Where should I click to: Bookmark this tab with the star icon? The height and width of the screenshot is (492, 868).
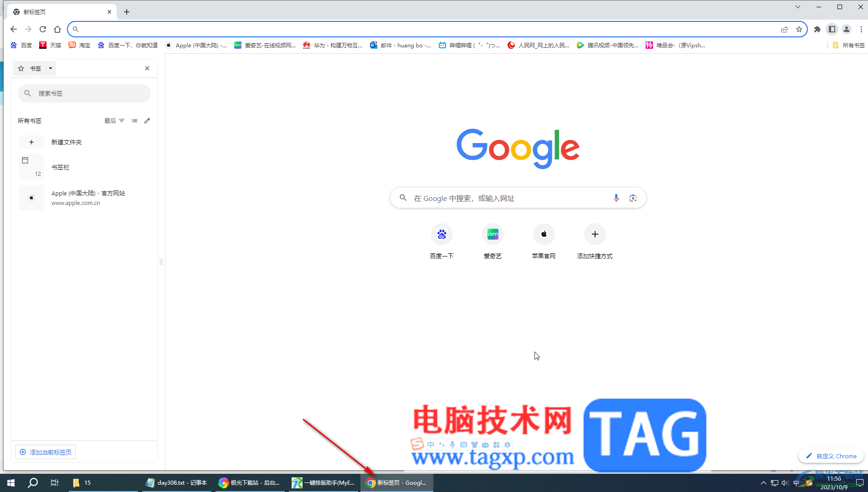pos(799,29)
